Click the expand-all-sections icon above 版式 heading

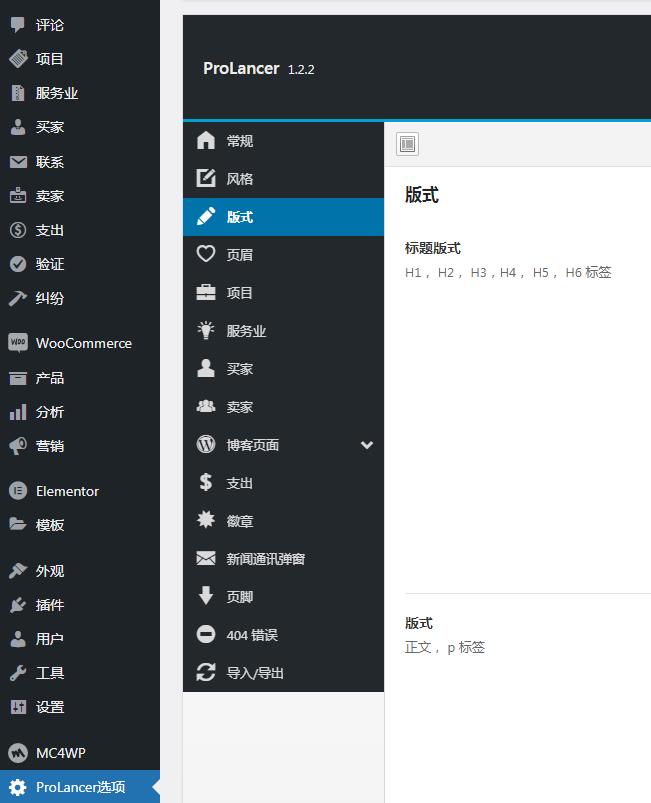tap(407, 144)
